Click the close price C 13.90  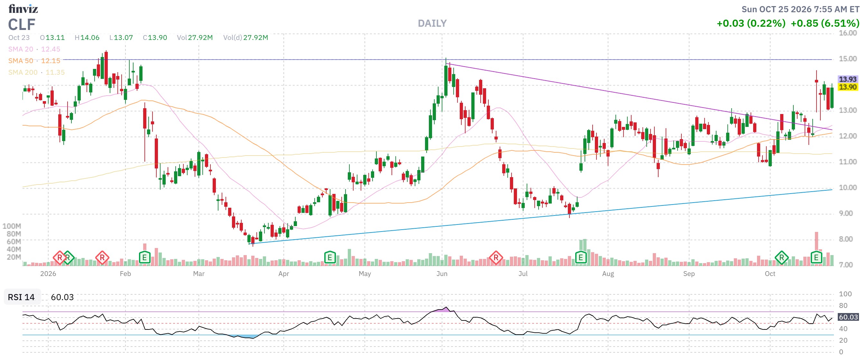pyautogui.click(x=155, y=37)
